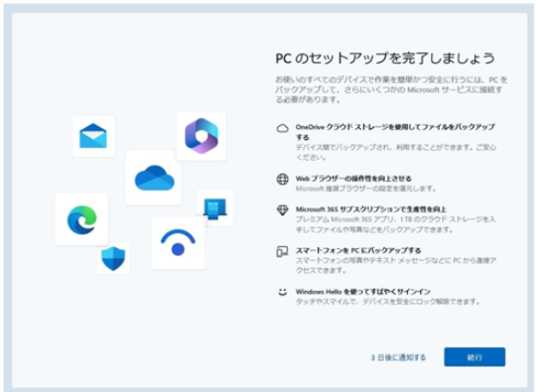Choose the 3 日後に通知する link
This screenshot has width=537, height=392.
click(398, 357)
